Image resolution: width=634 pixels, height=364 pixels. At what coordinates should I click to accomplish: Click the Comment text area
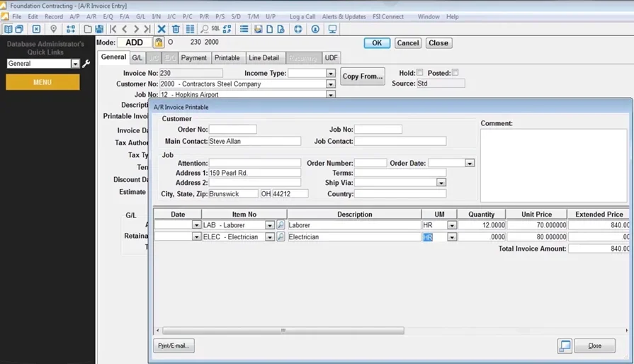coord(553,165)
